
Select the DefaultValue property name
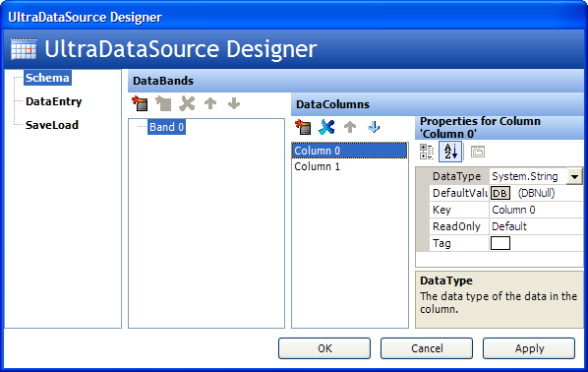pos(460,193)
